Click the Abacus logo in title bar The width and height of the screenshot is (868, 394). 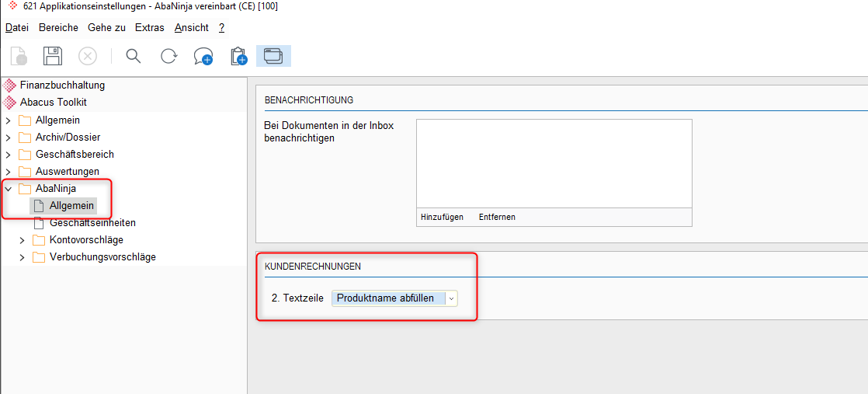[13, 7]
